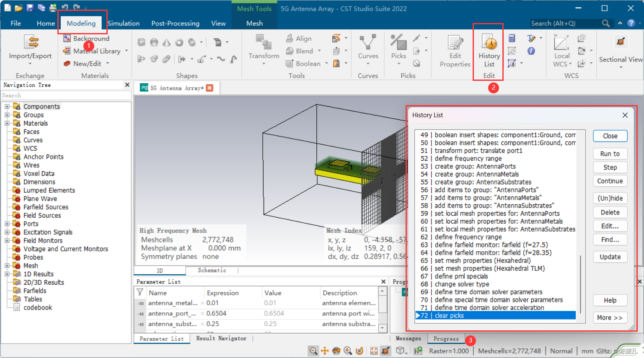Toggle cutting plane icon in status bar

(x=385, y=351)
